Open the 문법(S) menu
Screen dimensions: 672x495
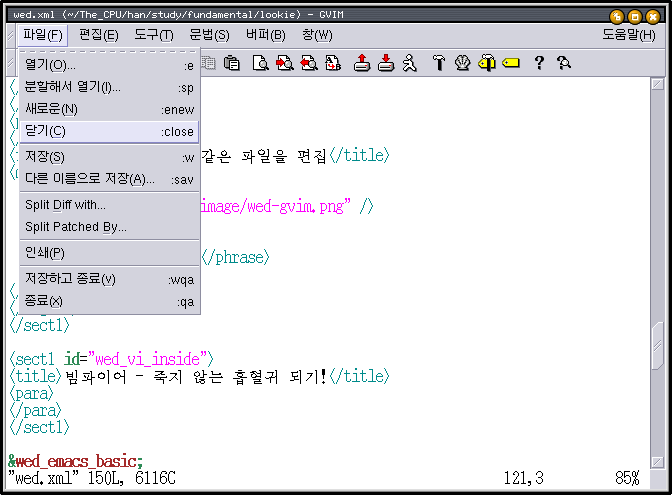210,35
